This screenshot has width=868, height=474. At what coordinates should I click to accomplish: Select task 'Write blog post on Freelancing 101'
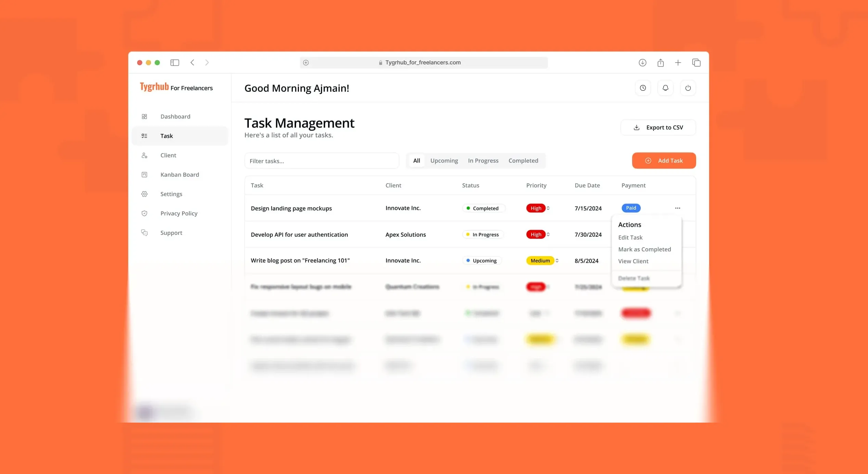coord(300,261)
